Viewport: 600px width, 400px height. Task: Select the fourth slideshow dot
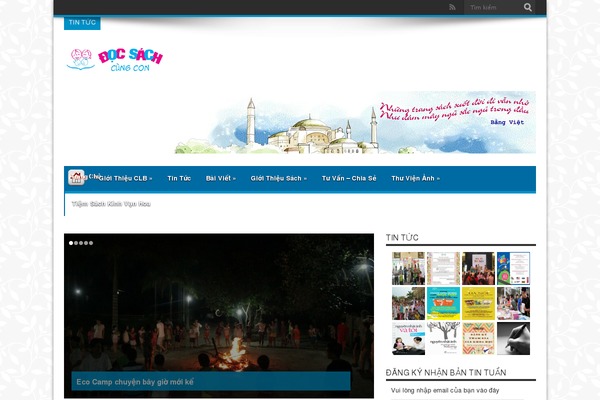click(86, 243)
